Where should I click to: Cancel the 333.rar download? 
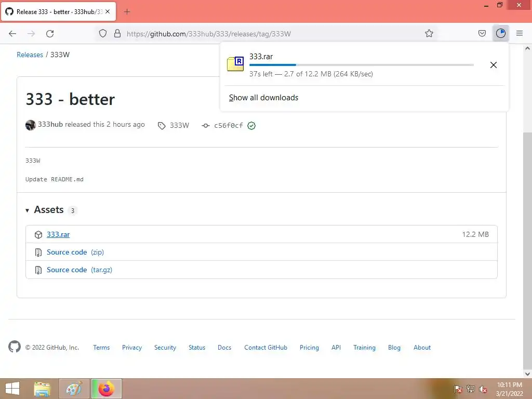pos(494,65)
